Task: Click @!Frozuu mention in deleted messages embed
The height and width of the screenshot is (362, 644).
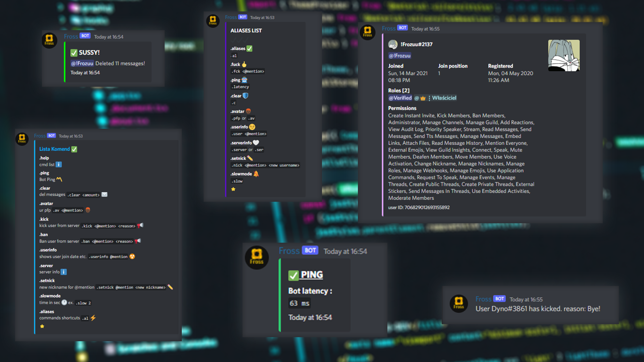Action: point(82,63)
